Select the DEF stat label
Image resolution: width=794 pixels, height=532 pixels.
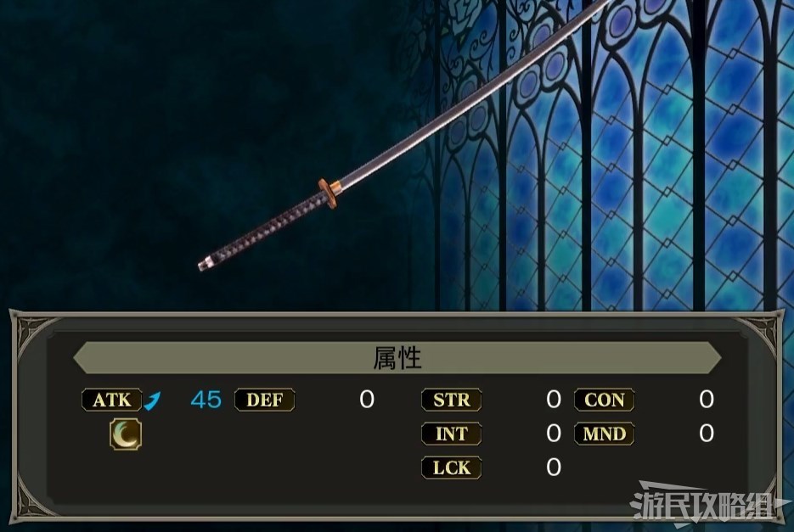click(264, 400)
